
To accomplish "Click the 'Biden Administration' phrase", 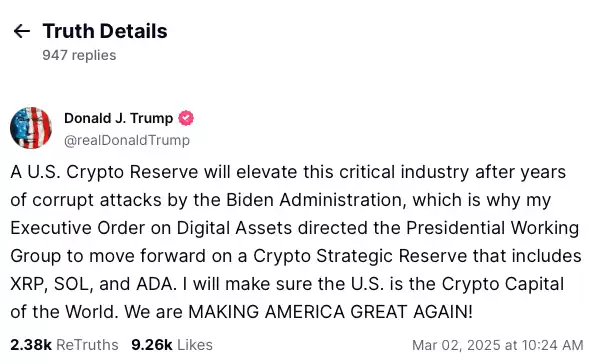I will click(314, 200).
